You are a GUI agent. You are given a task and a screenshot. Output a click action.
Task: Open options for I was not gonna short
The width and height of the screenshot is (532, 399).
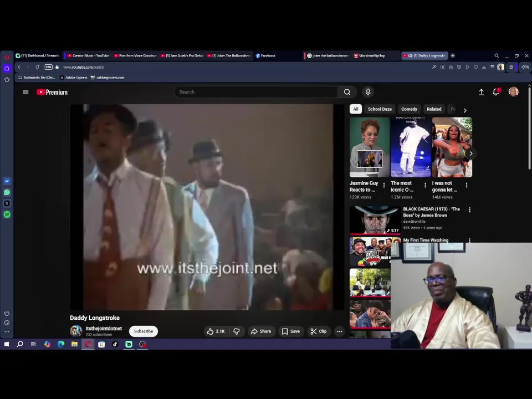point(467,185)
